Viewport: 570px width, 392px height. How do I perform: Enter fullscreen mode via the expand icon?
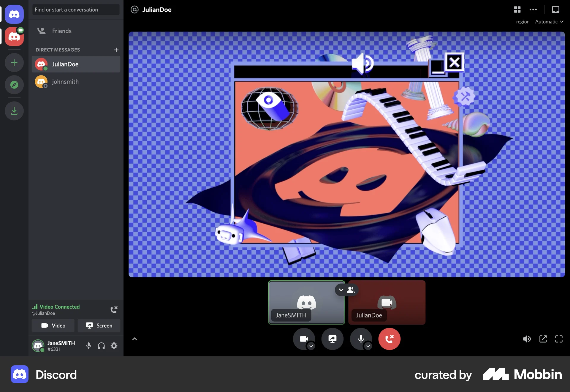tap(559, 339)
